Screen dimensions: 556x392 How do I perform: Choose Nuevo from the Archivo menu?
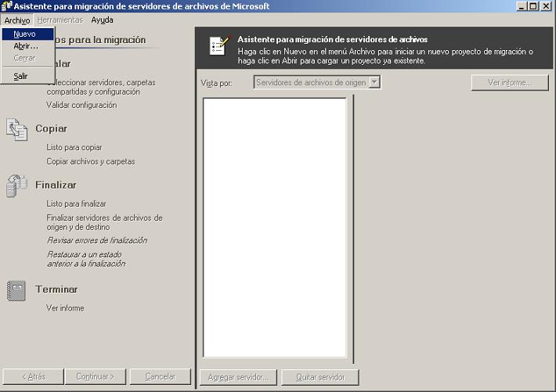27,34
